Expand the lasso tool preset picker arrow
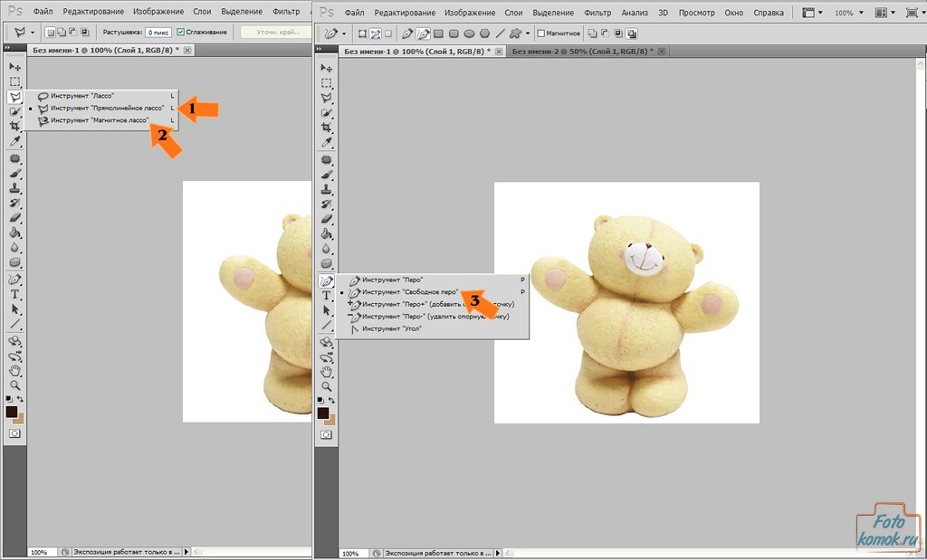927x560 pixels. 32,33
